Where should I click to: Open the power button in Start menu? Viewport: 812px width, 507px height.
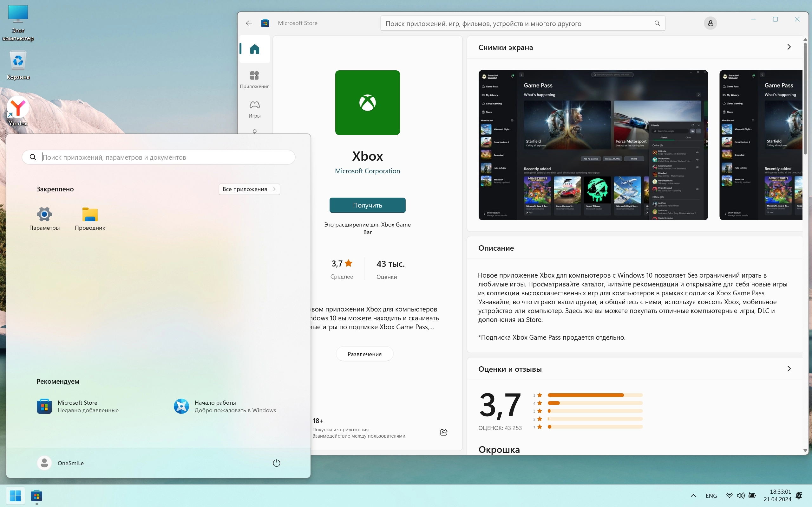(276, 463)
